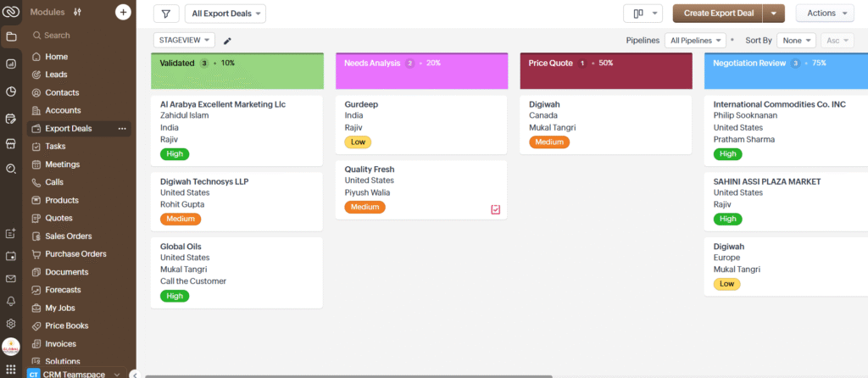Click the Actions button
The image size is (868, 378).
(824, 14)
